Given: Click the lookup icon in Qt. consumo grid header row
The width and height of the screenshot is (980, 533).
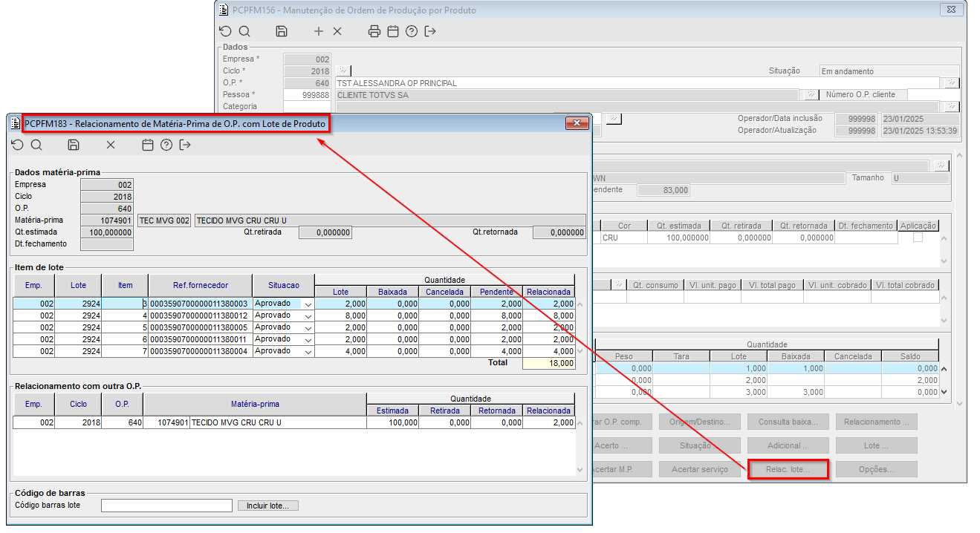Looking at the screenshot, I should [x=617, y=285].
